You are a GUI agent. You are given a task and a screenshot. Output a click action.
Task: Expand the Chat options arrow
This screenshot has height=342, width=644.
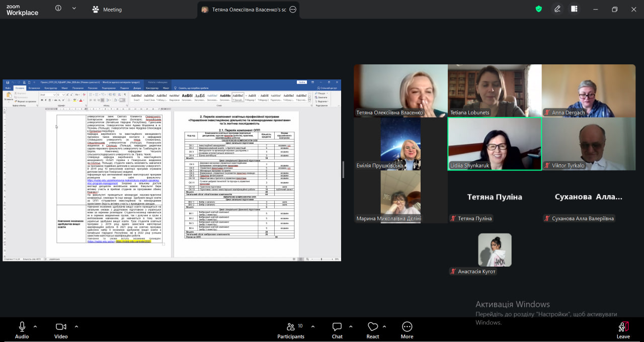[351, 326]
